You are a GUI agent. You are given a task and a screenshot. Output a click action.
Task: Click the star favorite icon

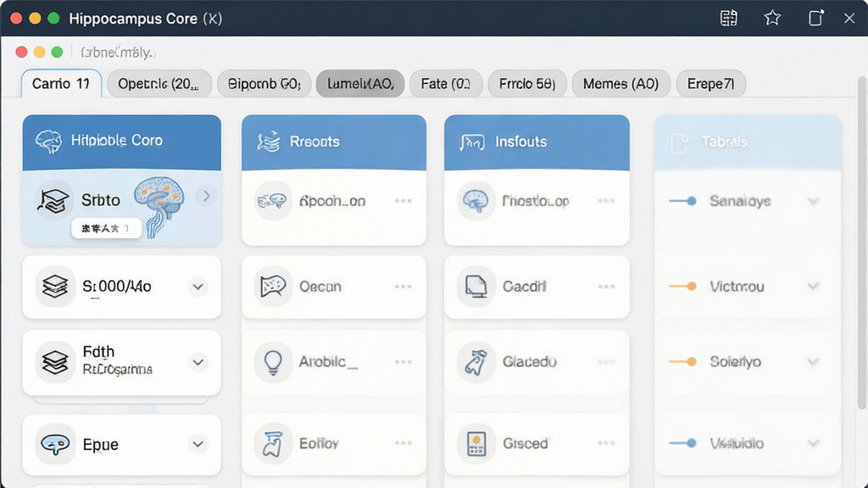click(x=772, y=19)
